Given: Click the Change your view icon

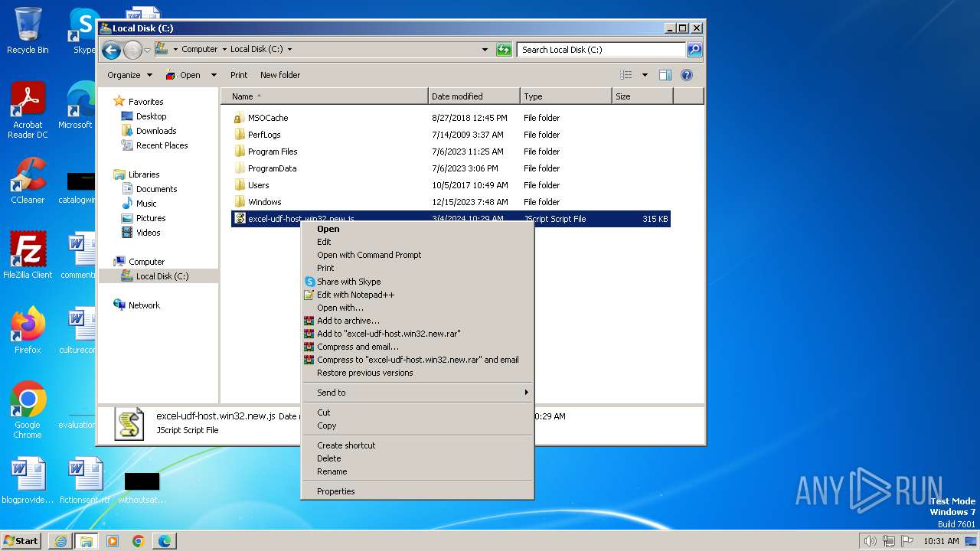Looking at the screenshot, I should [x=626, y=75].
